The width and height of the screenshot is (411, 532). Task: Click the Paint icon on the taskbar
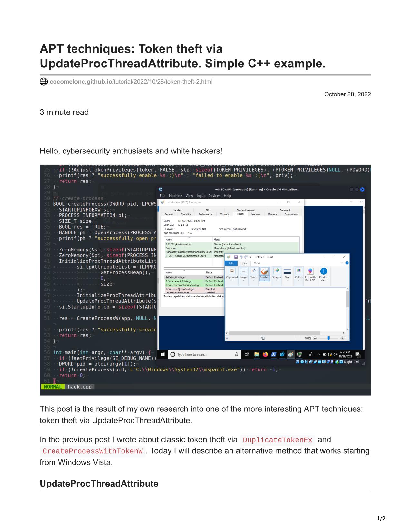[290, 354]
